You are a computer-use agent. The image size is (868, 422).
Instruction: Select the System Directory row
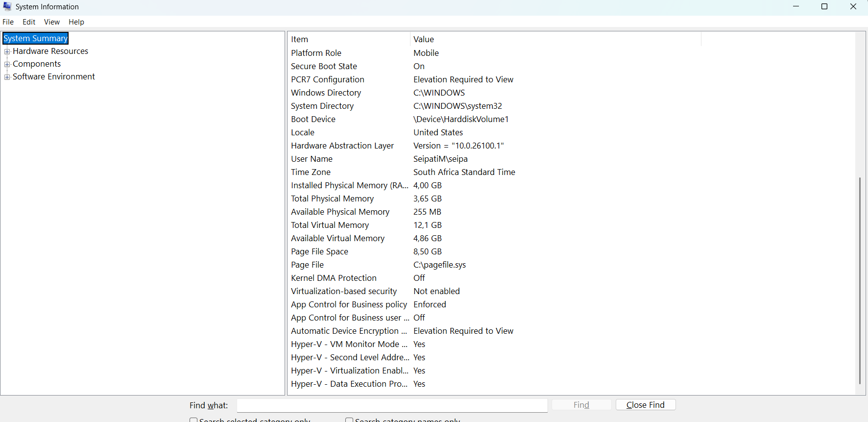coord(495,106)
